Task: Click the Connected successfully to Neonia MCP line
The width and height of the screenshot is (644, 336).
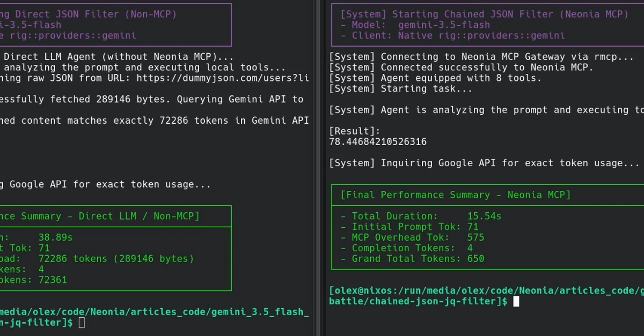Action: click(x=462, y=67)
